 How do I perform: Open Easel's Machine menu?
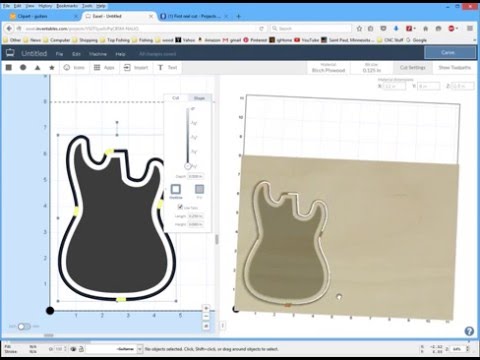98,54
